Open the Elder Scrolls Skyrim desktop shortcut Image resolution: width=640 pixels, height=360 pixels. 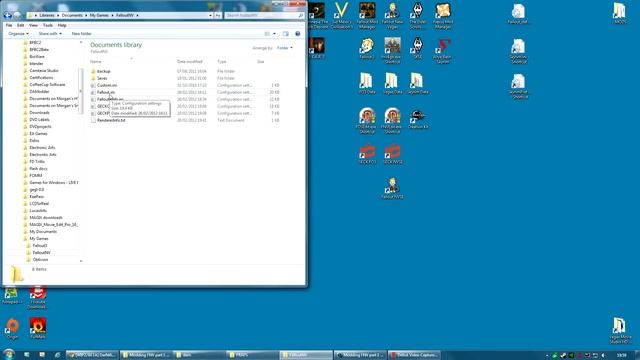[x=418, y=16]
